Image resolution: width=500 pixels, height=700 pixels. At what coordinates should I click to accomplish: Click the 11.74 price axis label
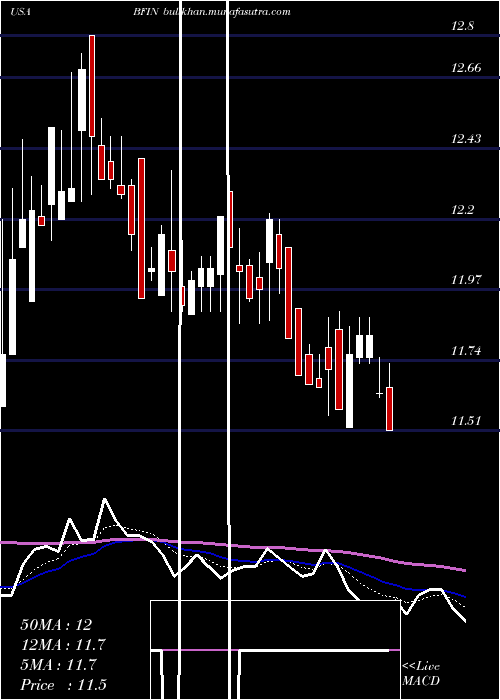(x=466, y=351)
